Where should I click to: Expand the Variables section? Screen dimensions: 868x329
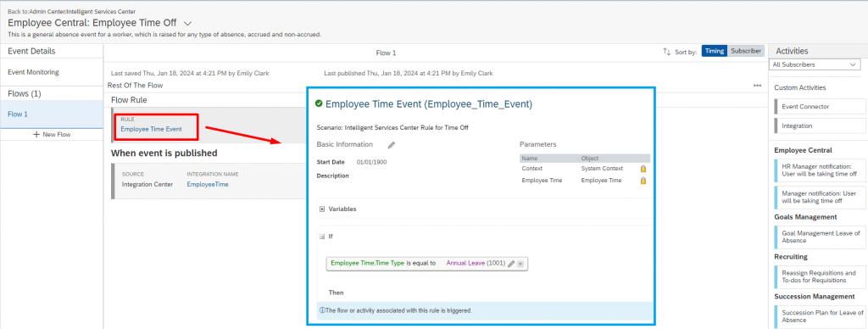322,209
